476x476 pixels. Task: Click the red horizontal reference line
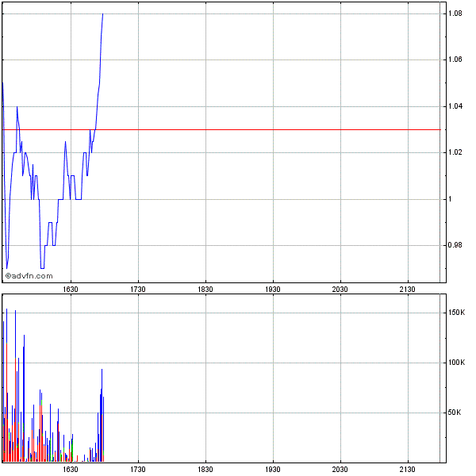(x=221, y=129)
